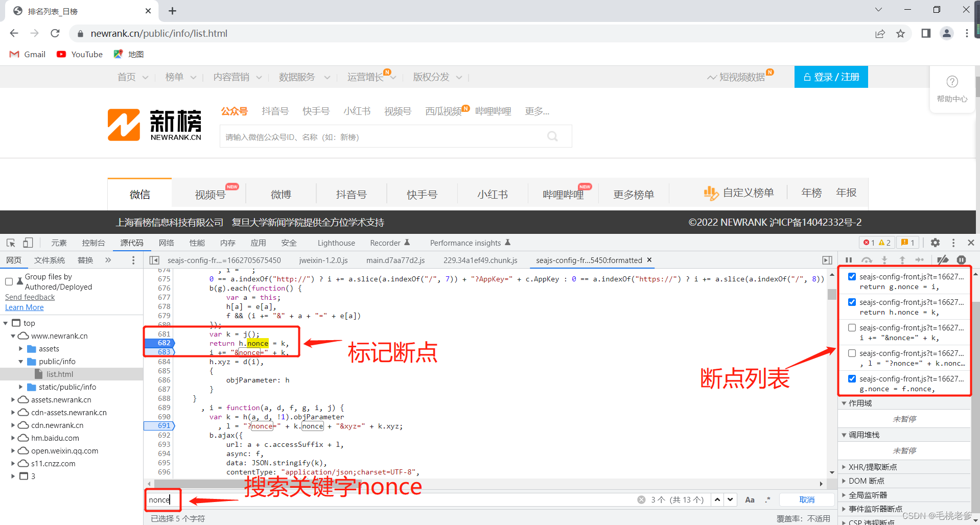This screenshot has height=525, width=980.
Task: Reload the page with the refresh icon
Action: point(55,33)
